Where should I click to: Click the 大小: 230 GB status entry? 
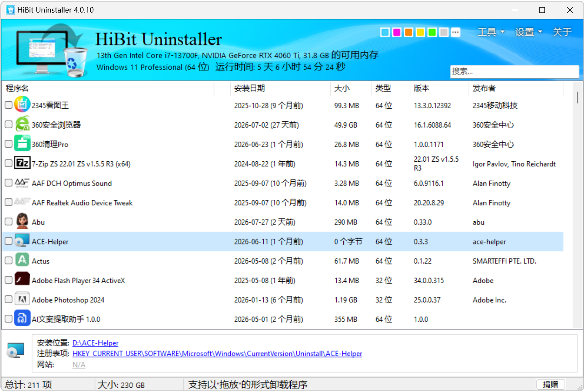point(121,385)
